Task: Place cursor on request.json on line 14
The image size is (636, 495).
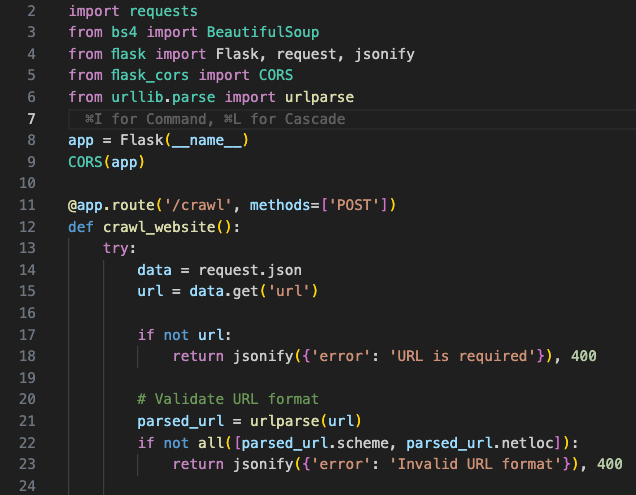Action: point(249,270)
